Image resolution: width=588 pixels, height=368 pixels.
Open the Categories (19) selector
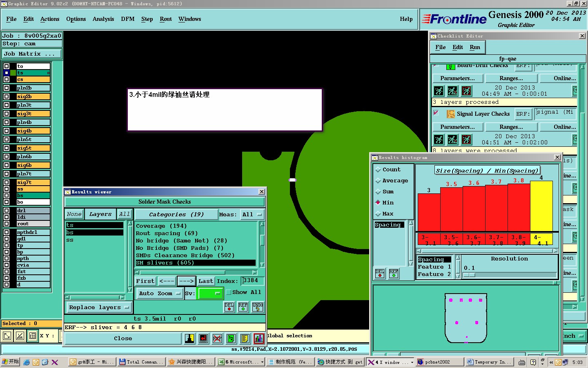pyautogui.click(x=176, y=215)
